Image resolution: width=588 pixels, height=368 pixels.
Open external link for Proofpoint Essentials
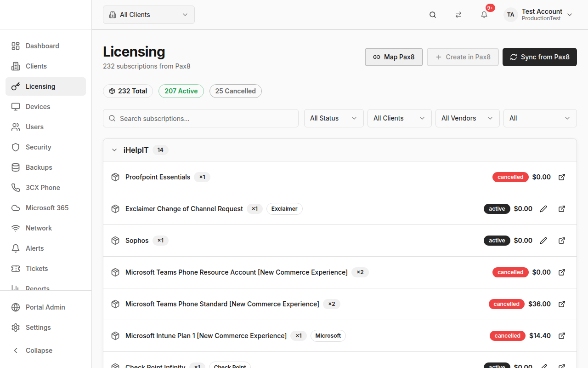[562, 177]
